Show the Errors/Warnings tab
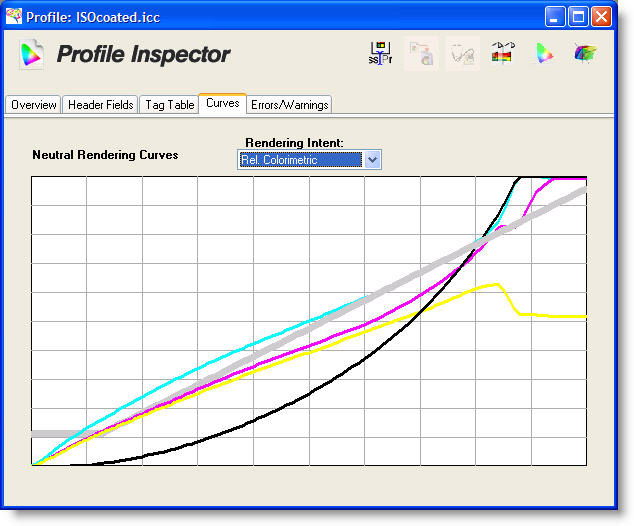634x526 pixels. (289, 105)
